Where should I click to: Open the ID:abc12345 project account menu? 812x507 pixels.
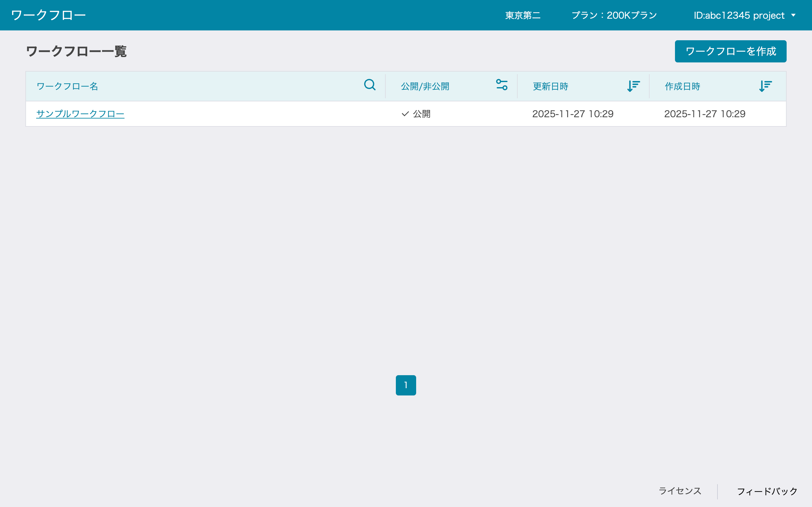pyautogui.click(x=739, y=16)
